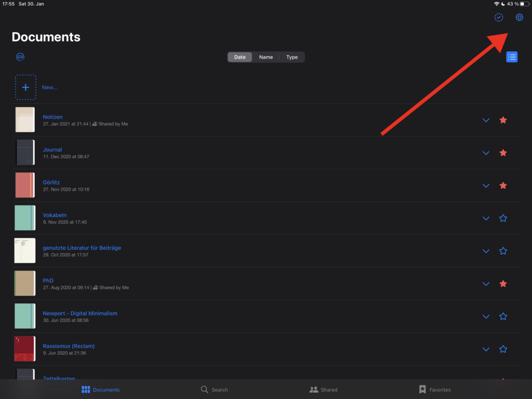This screenshot has height=399, width=532.
Task: Tap the blue collections icon under Documents
Action: [20, 57]
